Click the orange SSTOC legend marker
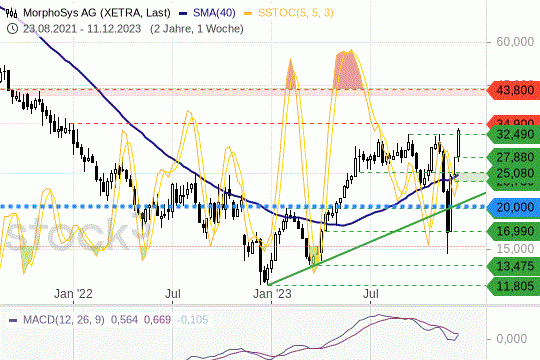Screen dimensions: 540x360 (248, 14)
